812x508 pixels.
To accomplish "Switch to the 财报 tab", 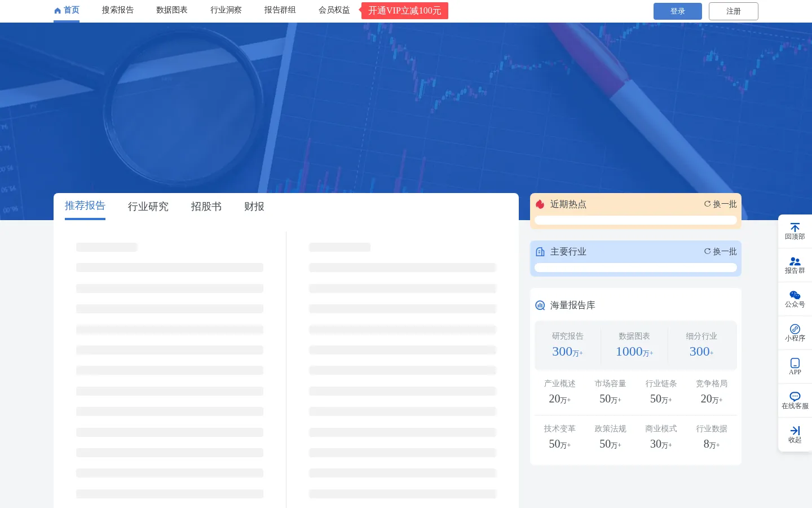I will (x=254, y=207).
